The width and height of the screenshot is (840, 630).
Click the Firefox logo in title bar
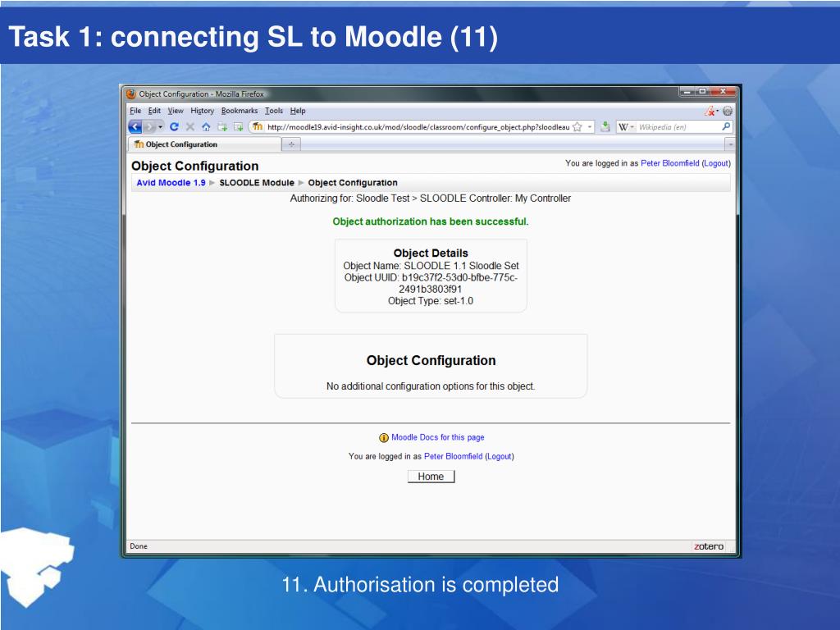131,94
